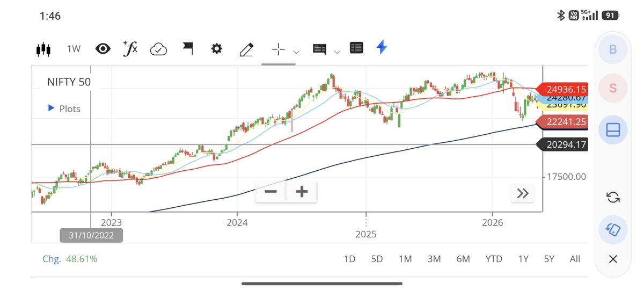Image resolution: width=644 pixels, height=290 pixels.
Task: Click the B buy button
Action: [x=613, y=49]
